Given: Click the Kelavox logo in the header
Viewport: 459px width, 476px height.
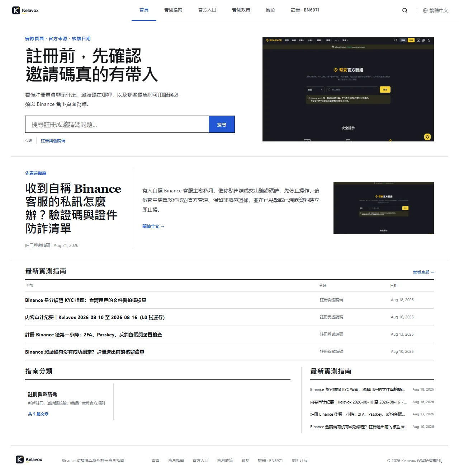Looking at the screenshot, I should tap(25, 10).
